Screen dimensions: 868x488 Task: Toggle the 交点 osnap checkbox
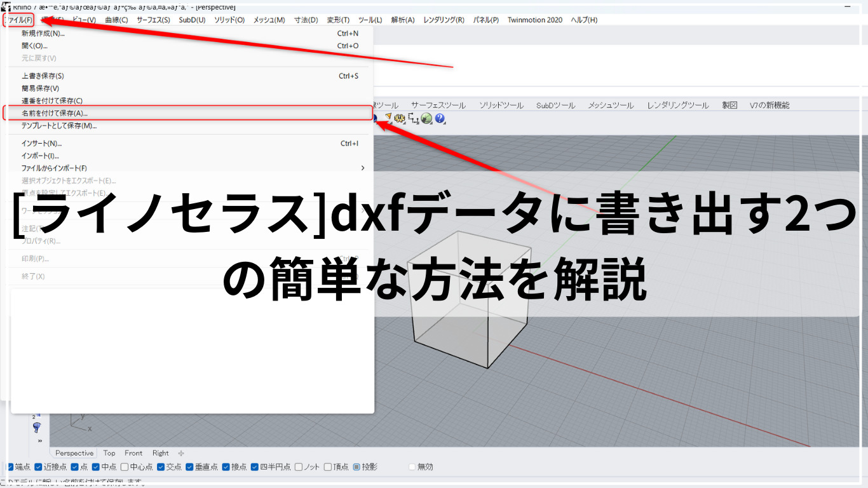click(161, 467)
